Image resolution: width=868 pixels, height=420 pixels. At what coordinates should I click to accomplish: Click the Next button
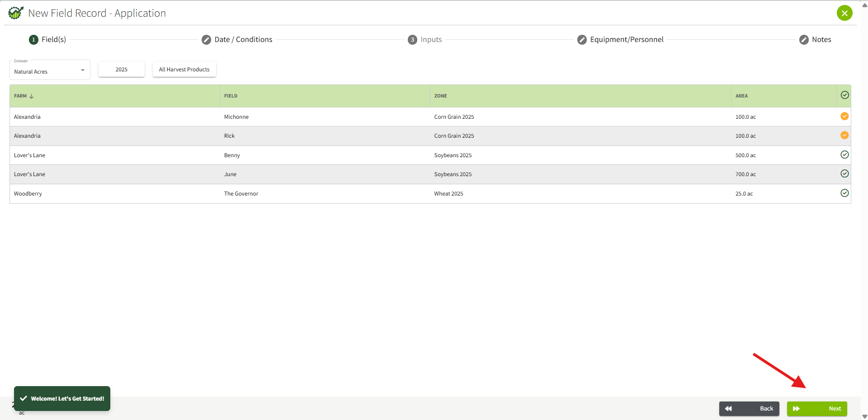pos(817,409)
